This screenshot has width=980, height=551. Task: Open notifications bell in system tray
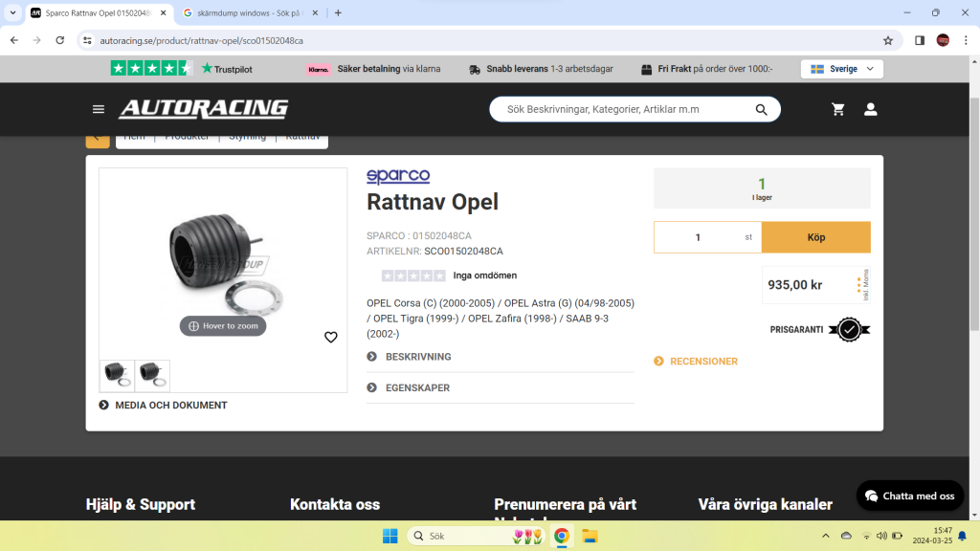point(963,536)
